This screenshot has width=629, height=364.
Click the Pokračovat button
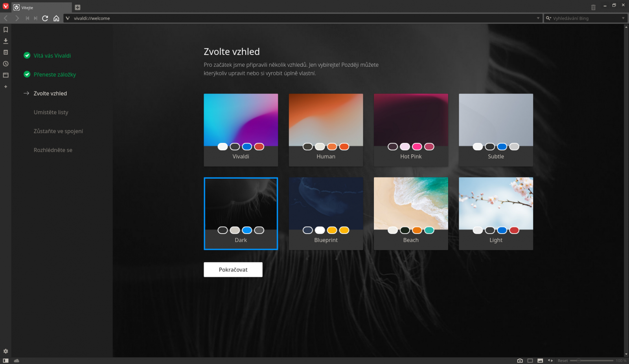click(233, 269)
